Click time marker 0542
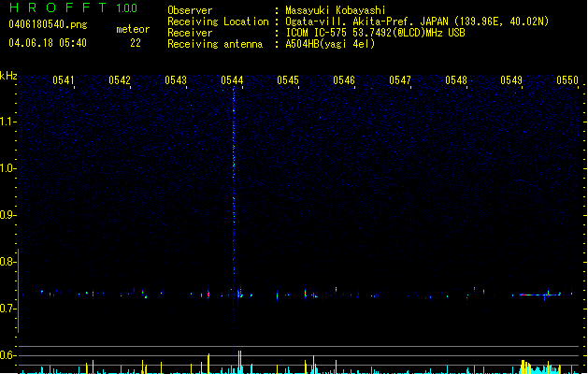Image resolution: width=588 pixels, height=374 pixels. pos(120,80)
